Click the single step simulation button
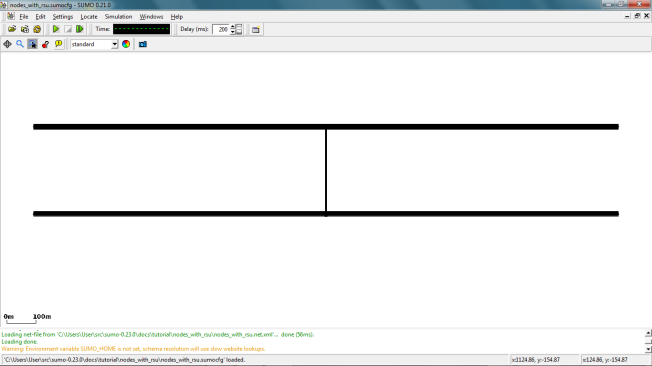The height and width of the screenshot is (366, 652). (80, 29)
